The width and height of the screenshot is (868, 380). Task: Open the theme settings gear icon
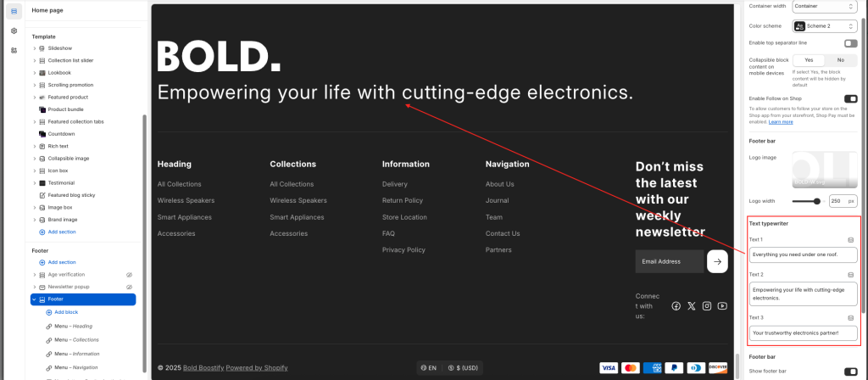[x=14, y=31]
